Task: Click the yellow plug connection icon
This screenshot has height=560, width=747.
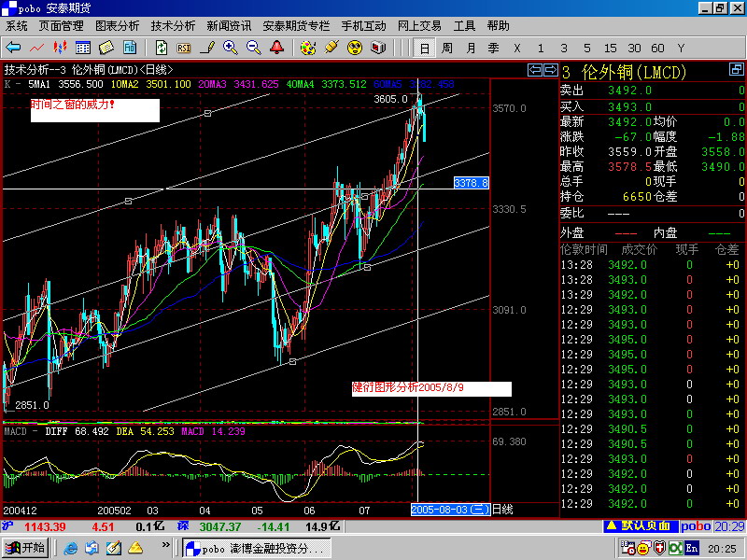Action: click(x=331, y=48)
